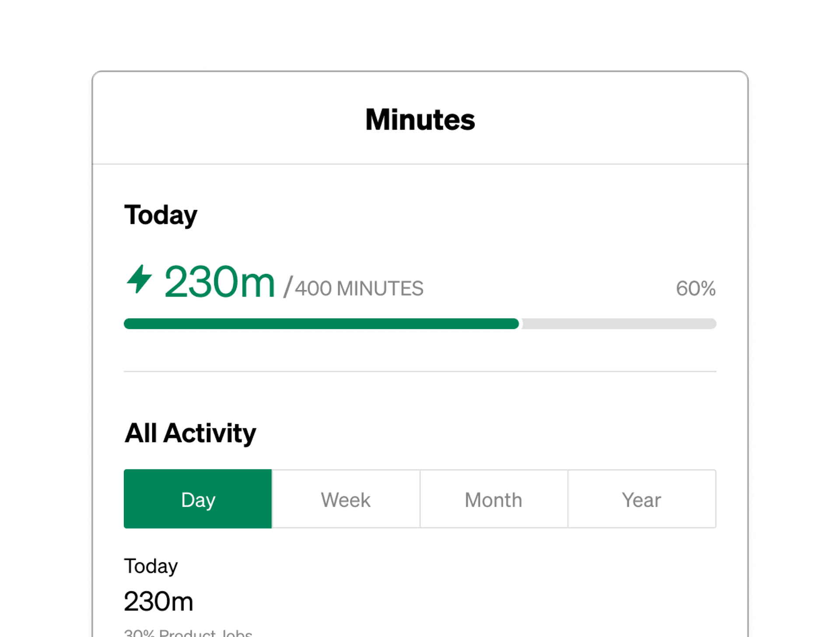The width and height of the screenshot is (840, 637).
Task: Click the green lightning bolt icon
Action: tap(139, 279)
